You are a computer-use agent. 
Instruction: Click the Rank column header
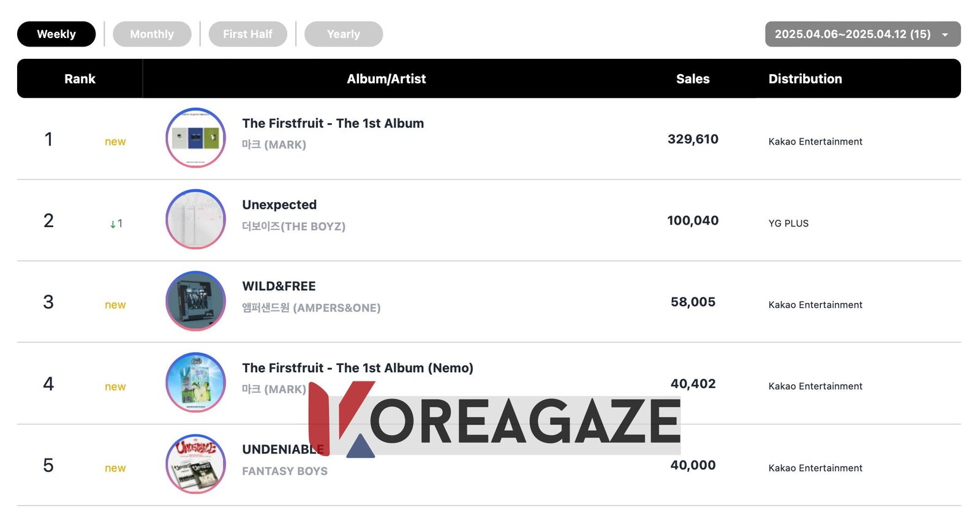[80, 79]
